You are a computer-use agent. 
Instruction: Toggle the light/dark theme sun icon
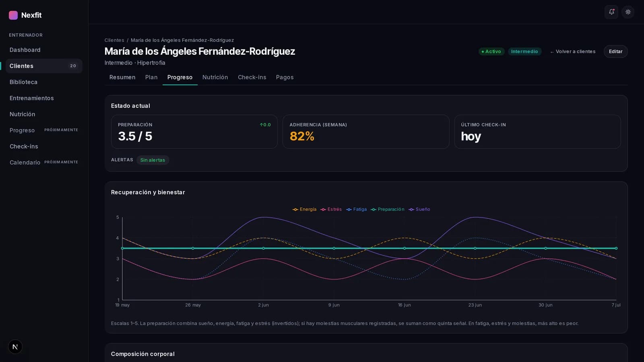pyautogui.click(x=628, y=12)
